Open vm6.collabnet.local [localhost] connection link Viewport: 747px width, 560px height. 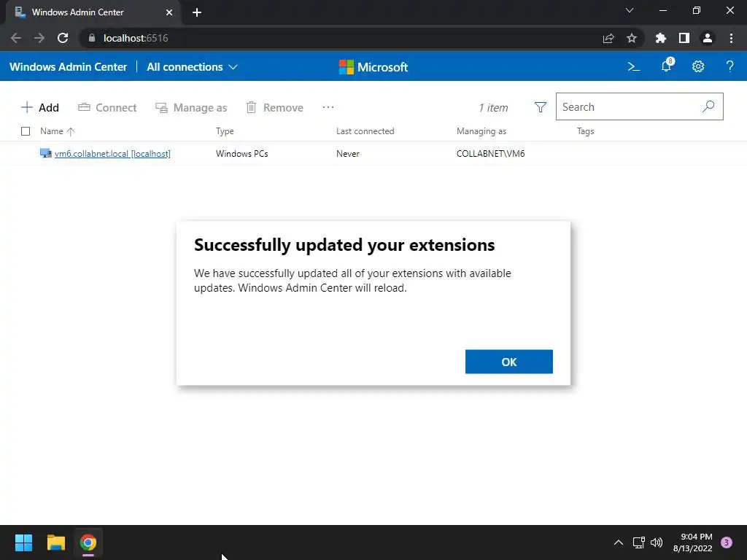click(112, 154)
